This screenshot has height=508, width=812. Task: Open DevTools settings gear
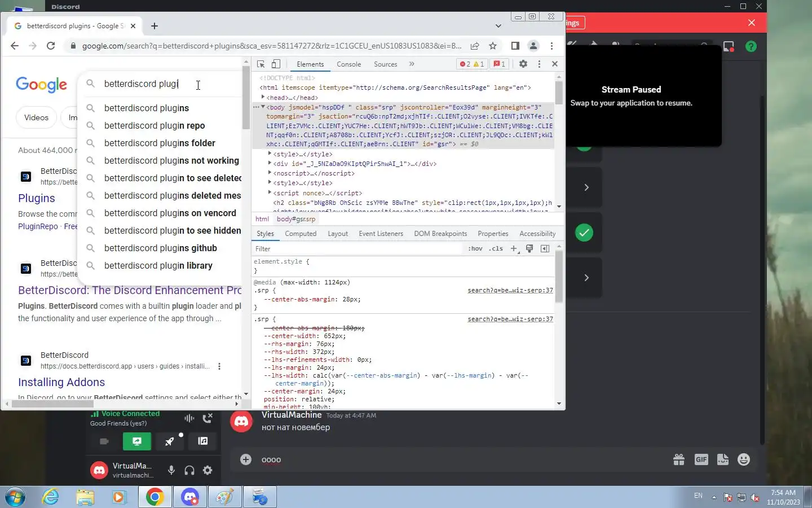click(x=523, y=64)
